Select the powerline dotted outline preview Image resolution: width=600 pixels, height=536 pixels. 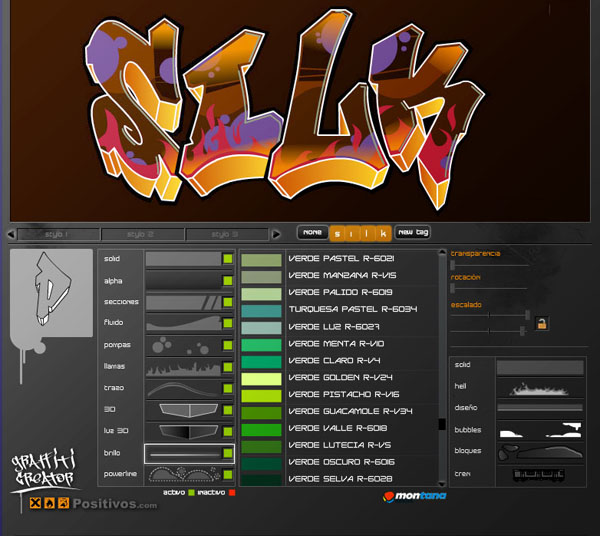click(183, 474)
